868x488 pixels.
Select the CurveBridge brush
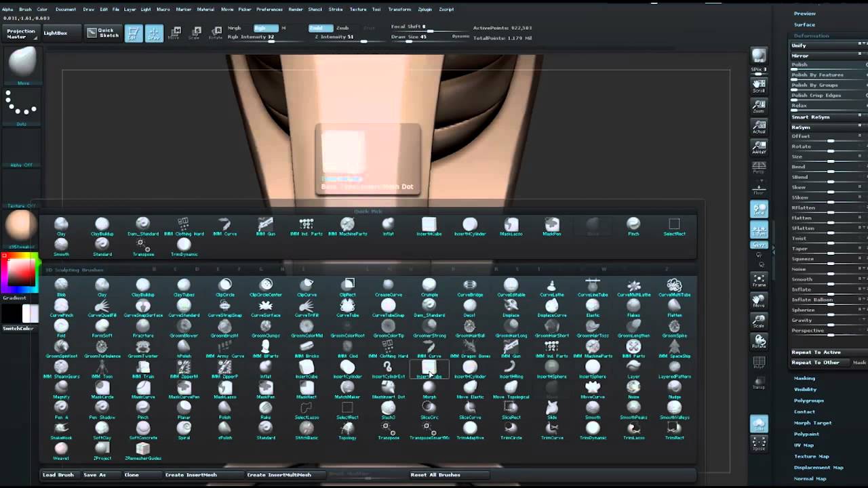pyautogui.click(x=470, y=287)
